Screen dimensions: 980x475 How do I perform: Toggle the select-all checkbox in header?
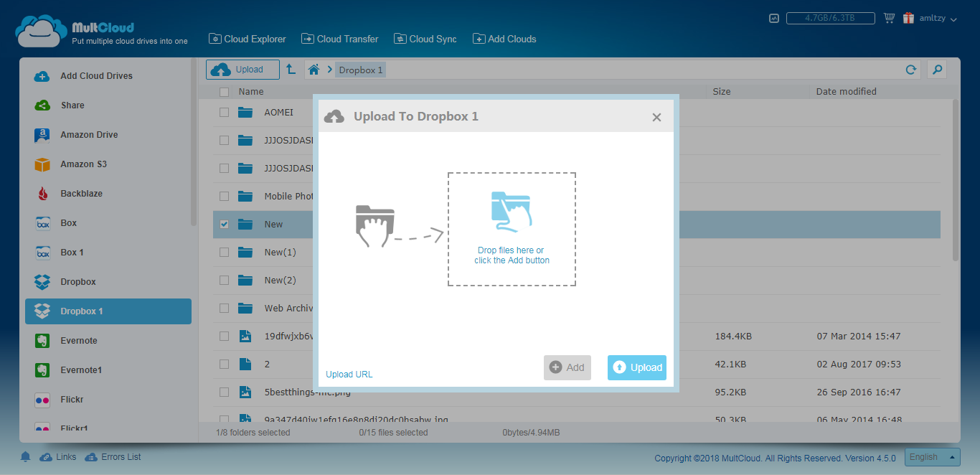pyautogui.click(x=225, y=92)
